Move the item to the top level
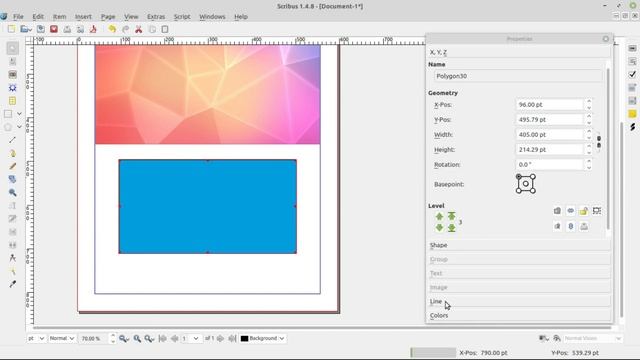 tap(451, 216)
